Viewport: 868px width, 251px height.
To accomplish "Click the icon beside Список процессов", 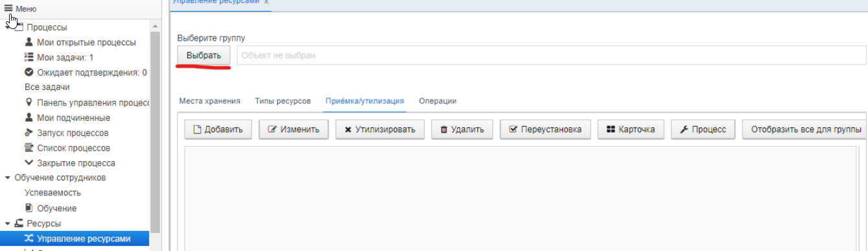I will coord(29,148).
